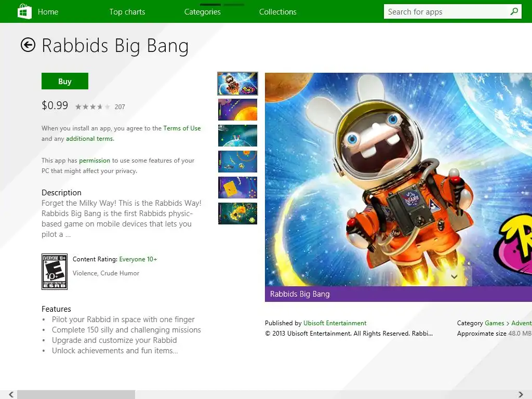The width and height of the screenshot is (532, 399).
Task: Click the $0.99 price text
Action: [55, 105]
